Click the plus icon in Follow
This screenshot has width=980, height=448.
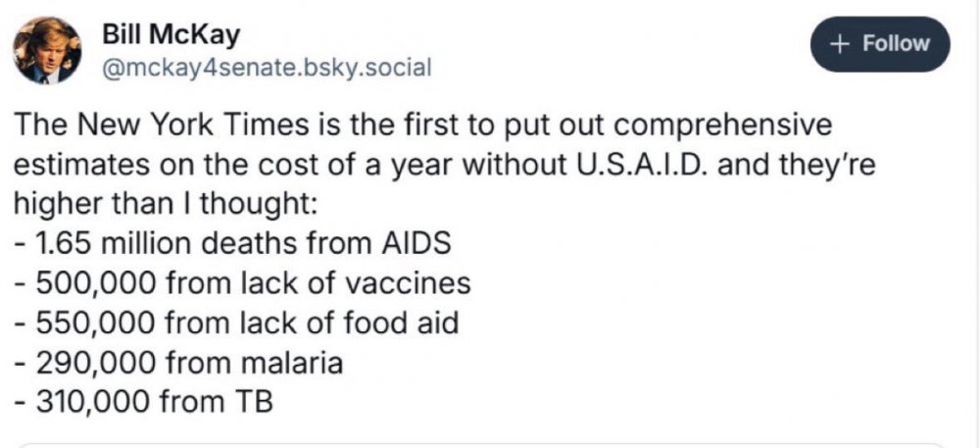pyautogui.click(x=839, y=43)
